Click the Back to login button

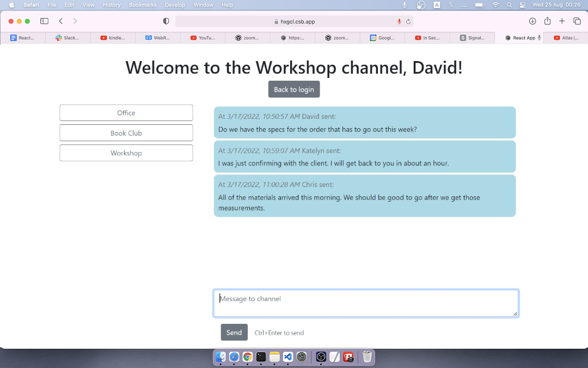294,89
